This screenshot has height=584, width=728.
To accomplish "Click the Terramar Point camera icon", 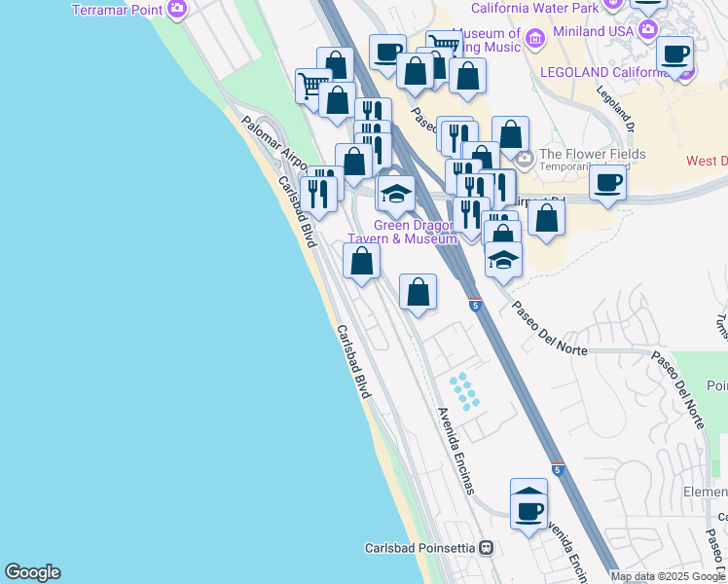I will [x=176, y=8].
